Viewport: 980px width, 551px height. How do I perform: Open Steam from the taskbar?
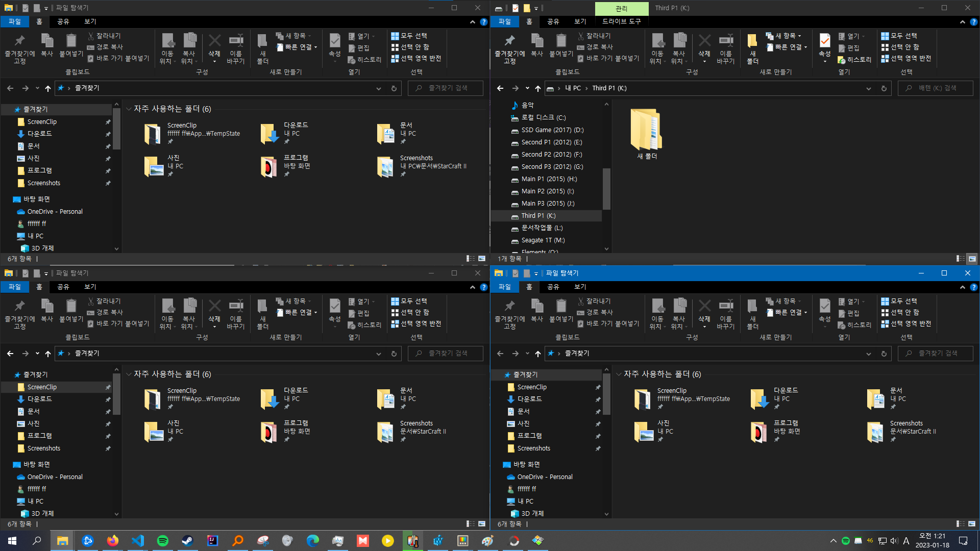[x=187, y=541]
